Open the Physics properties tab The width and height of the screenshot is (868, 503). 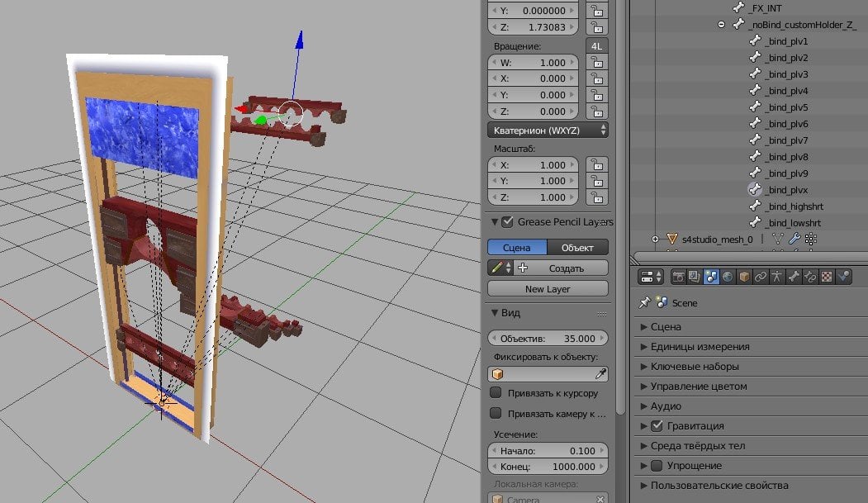pyautogui.click(x=843, y=277)
